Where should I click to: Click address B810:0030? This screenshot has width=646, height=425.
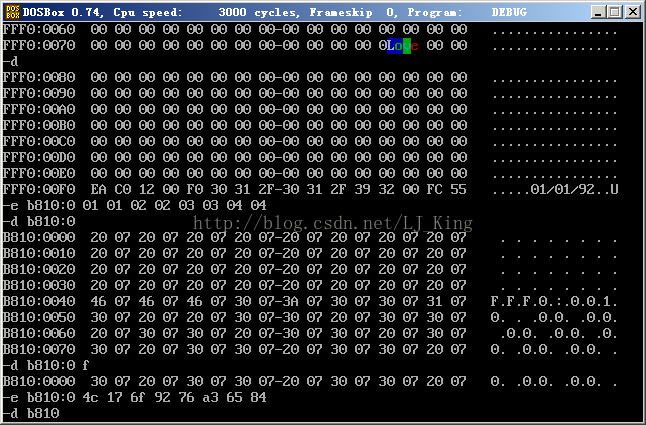pyautogui.click(x=39, y=285)
